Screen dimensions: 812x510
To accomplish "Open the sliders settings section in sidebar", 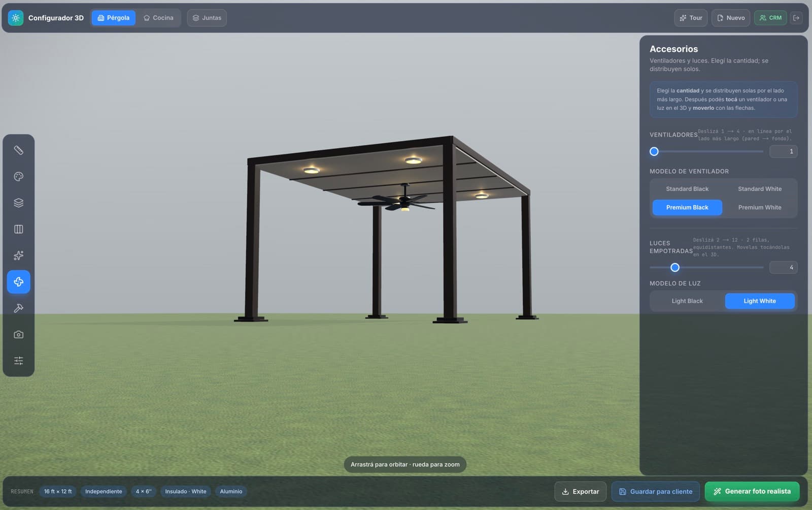I will (x=19, y=361).
